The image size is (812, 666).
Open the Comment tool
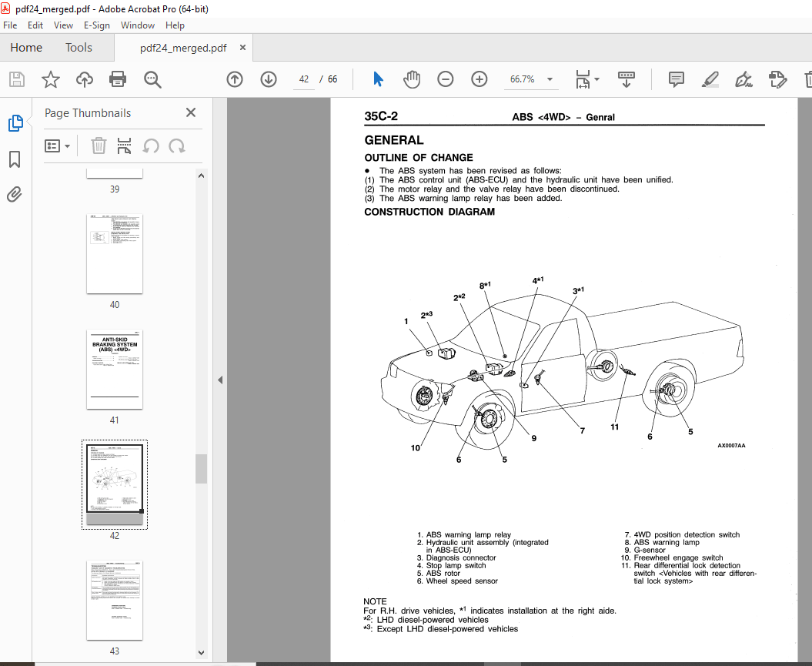[677, 79]
